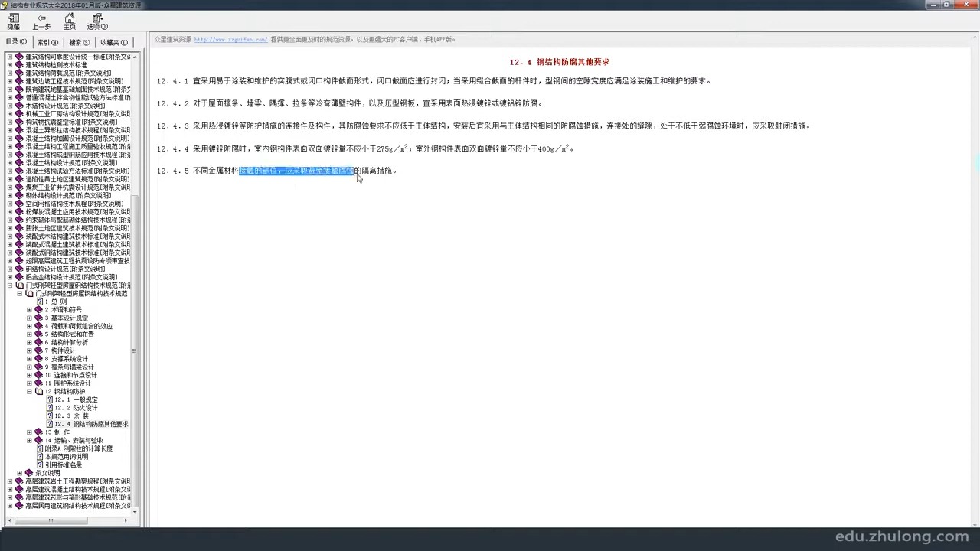Screen dimensions: 980x551
Task: Click the question-mark icon beside 12.1 一般规定
Action: click(x=50, y=399)
